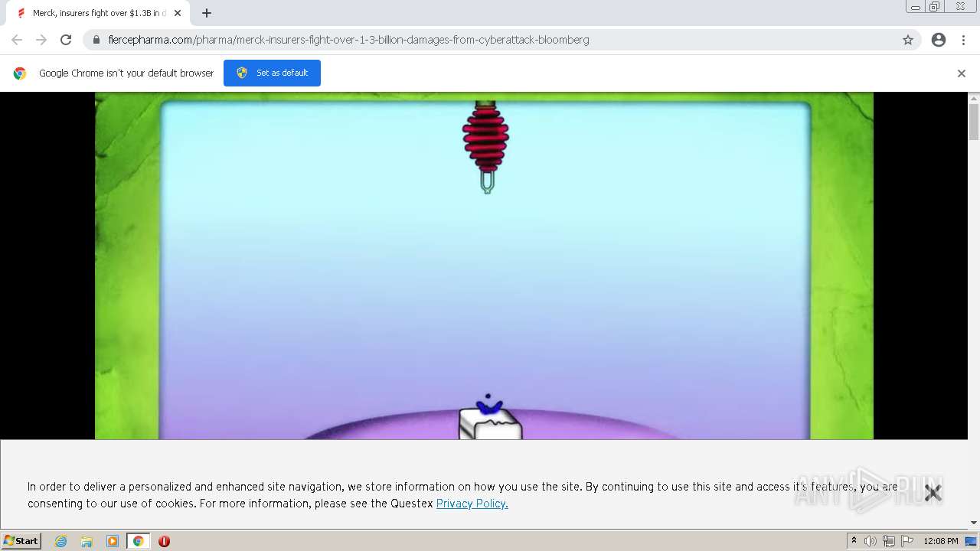This screenshot has height=551, width=980.
Task: Select the Merck, insurers fight tab
Action: click(98, 13)
